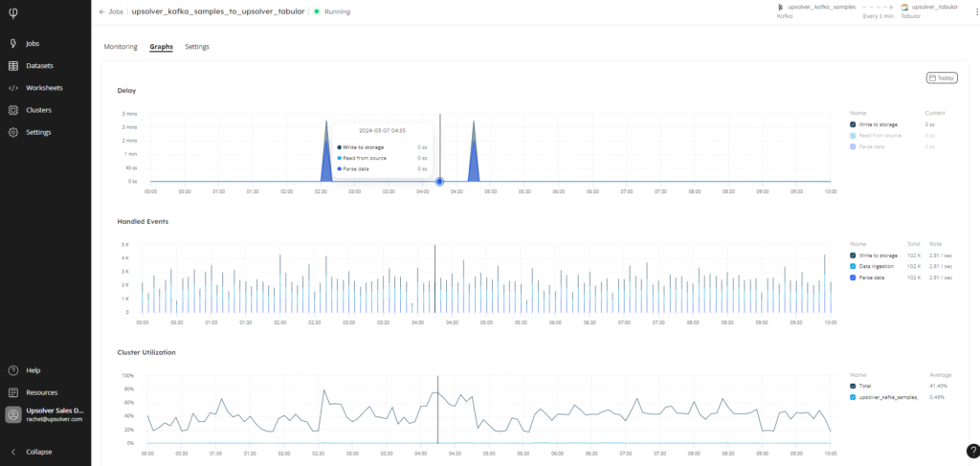Click the 0.49% average value

937,397
